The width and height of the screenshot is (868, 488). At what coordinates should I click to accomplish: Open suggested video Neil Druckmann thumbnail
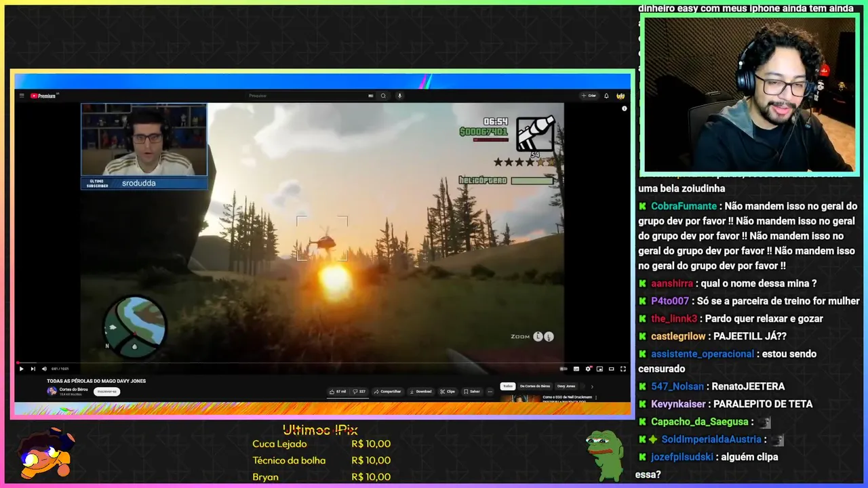pos(520,399)
